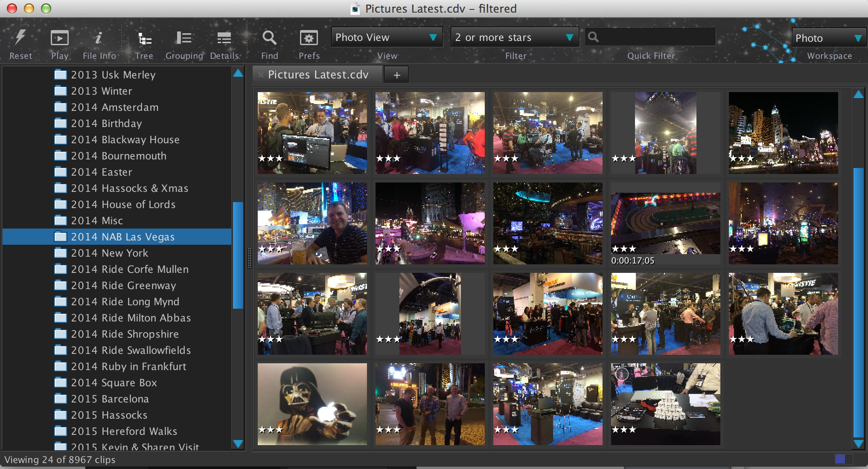This screenshot has height=469, width=868.
Task: Expand the '2 or more stars' filter dropdown
Action: (x=514, y=38)
